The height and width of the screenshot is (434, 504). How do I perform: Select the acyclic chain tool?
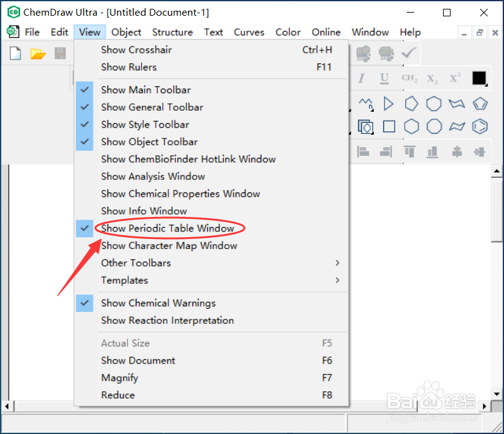click(x=366, y=104)
